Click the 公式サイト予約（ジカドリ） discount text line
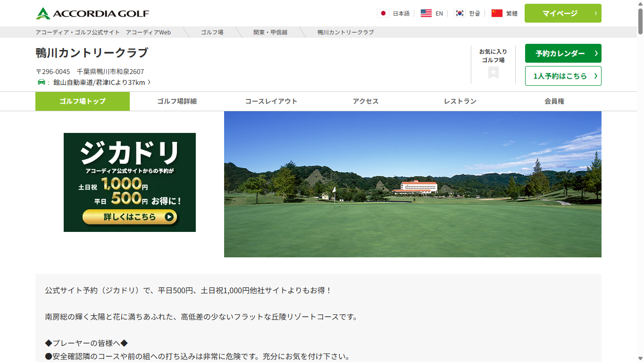 (189, 290)
